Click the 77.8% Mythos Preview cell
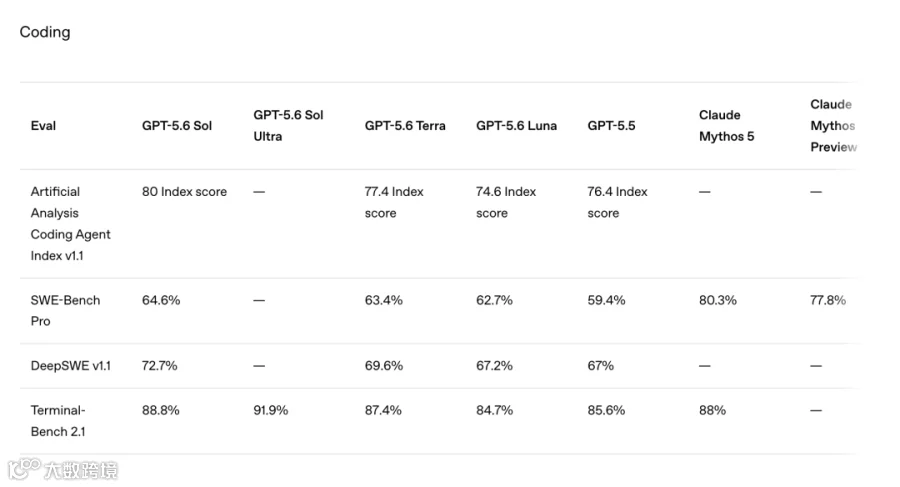900x487 pixels. (828, 300)
